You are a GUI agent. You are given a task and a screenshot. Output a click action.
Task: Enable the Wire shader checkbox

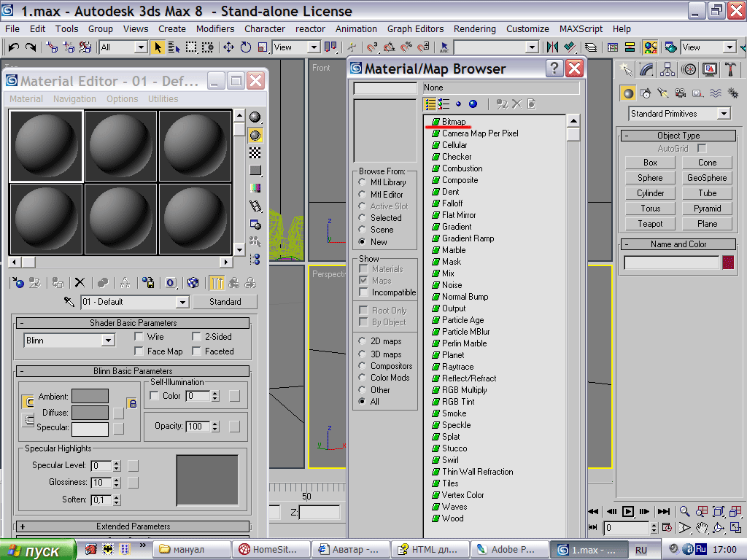point(139,337)
